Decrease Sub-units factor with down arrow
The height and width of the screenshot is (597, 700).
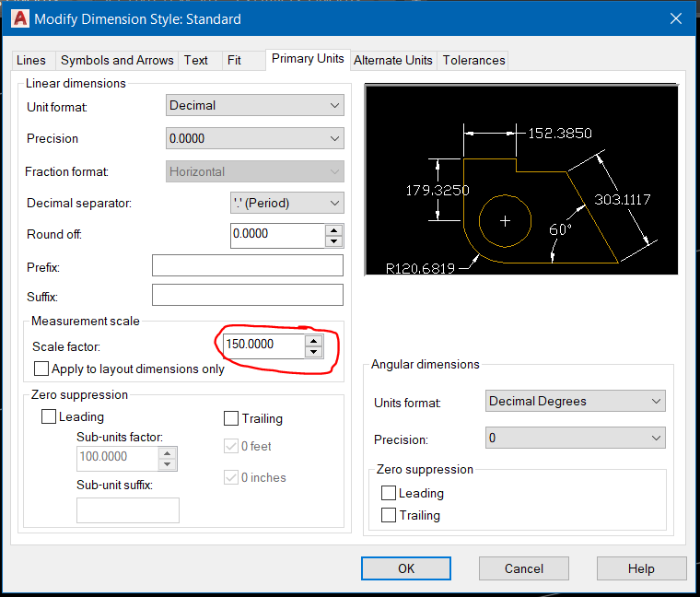coord(168,464)
